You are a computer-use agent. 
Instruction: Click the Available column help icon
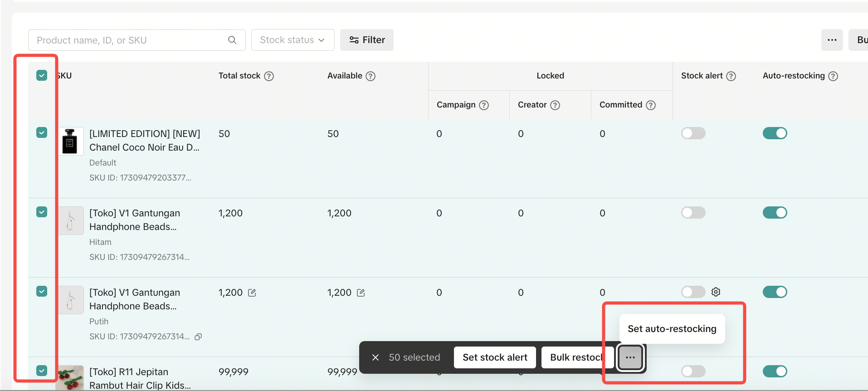point(371,76)
